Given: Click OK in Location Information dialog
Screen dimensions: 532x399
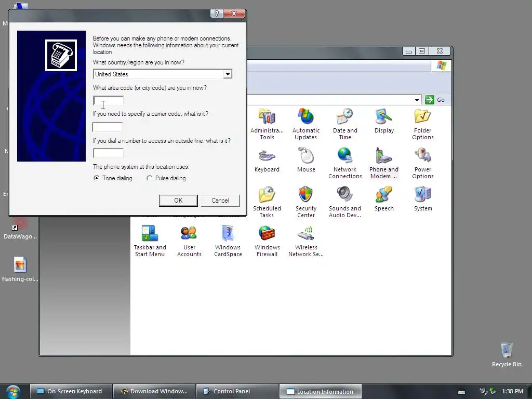Looking at the screenshot, I should click(x=178, y=201).
